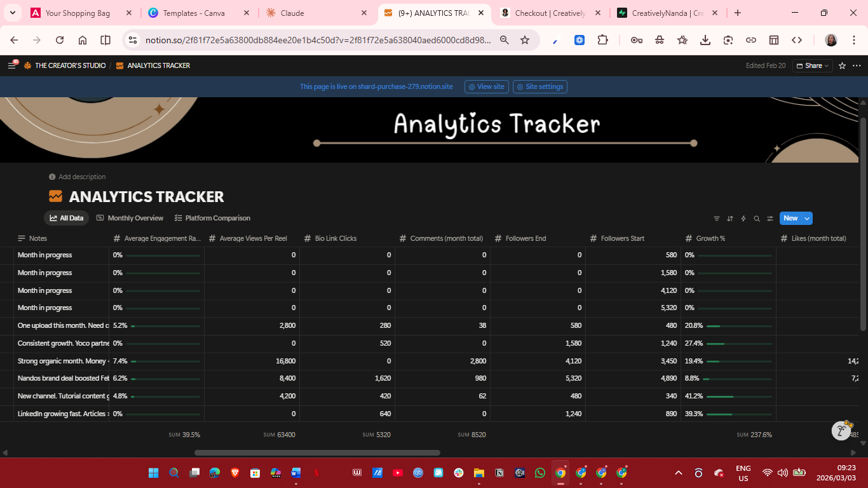Image resolution: width=868 pixels, height=488 pixels.
Task: Expand the Share dropdown
Action: pyautogui.click(x=812, y=65)
